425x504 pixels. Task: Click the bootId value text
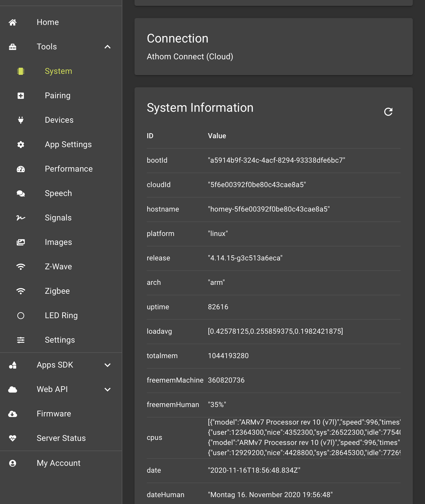(276, 160)
